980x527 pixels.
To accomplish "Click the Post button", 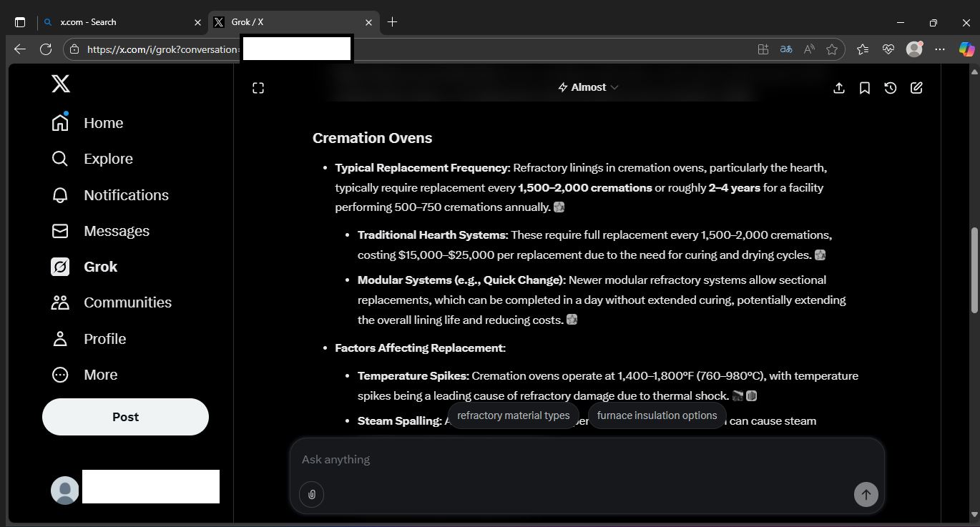I will coord(125,417).
